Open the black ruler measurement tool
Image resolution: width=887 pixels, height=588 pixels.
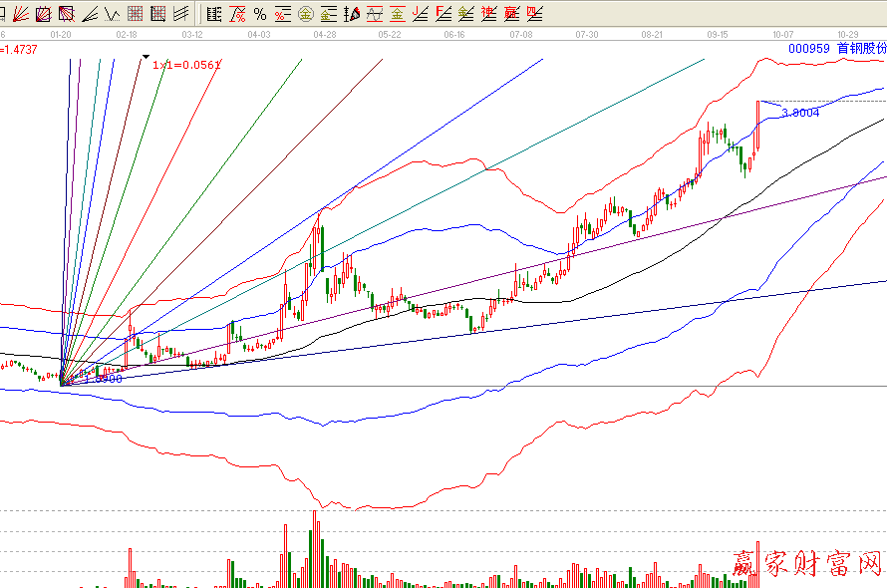214,14
